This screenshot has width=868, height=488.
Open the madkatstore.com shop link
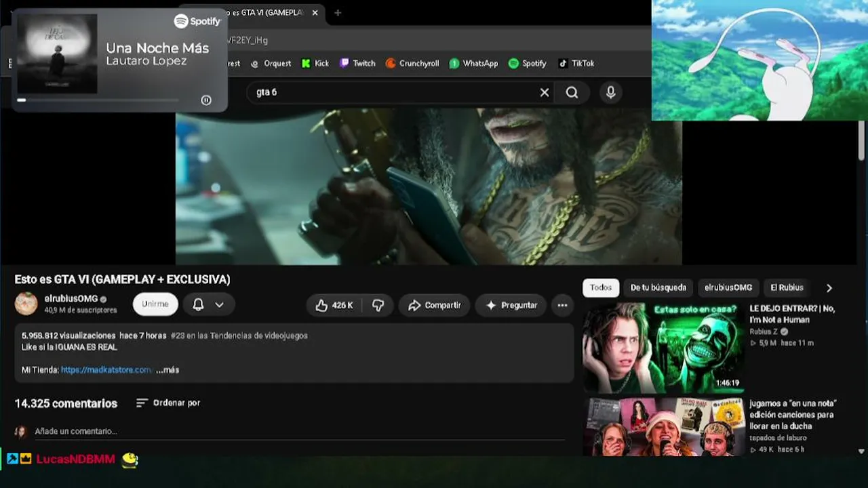106,370
